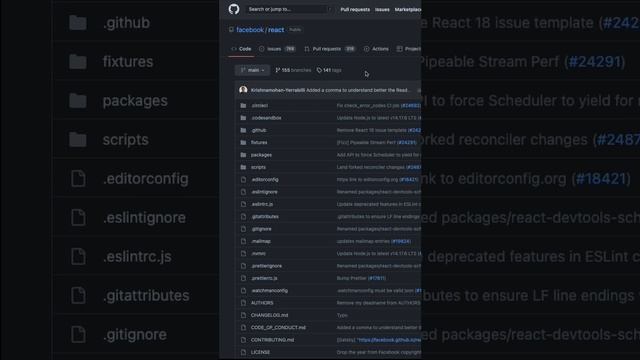Open the .codesandbox folder
The image size is (640, 360).
[266, 118]
